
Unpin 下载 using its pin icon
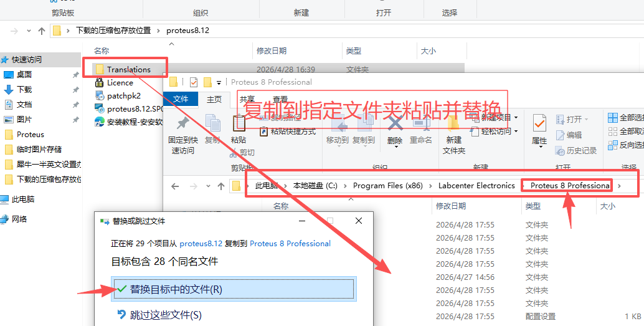point(75,90)
